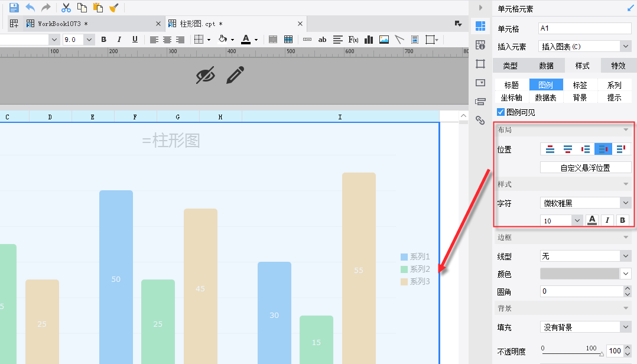Insert slash line element
The height and width of the screenshot is (364, 637).
[x=399, y=40]
